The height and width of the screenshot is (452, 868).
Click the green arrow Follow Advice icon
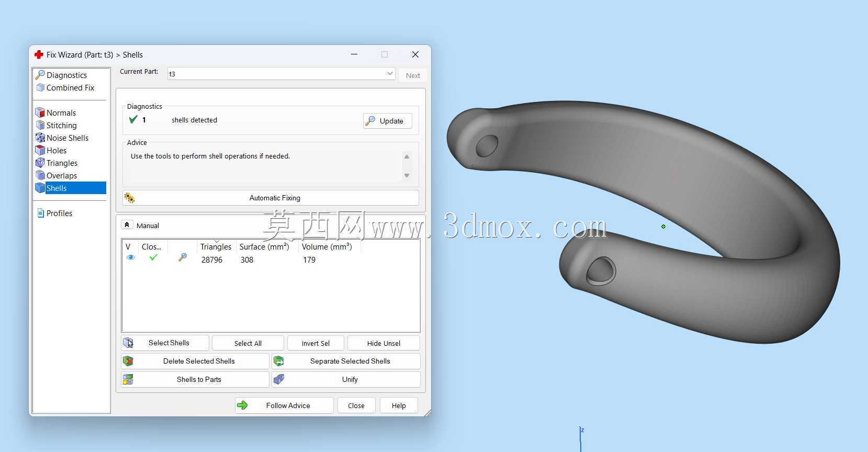pos(242,405)
